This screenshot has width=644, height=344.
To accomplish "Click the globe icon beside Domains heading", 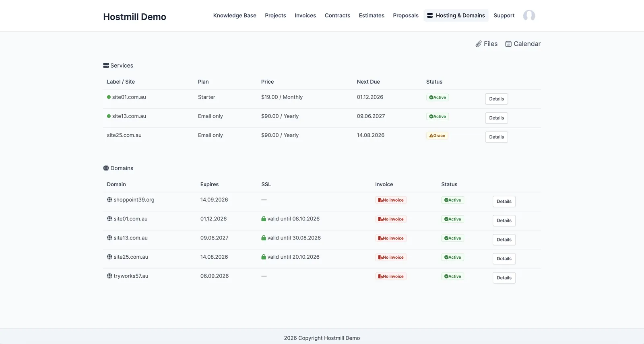I will (106, 168).
